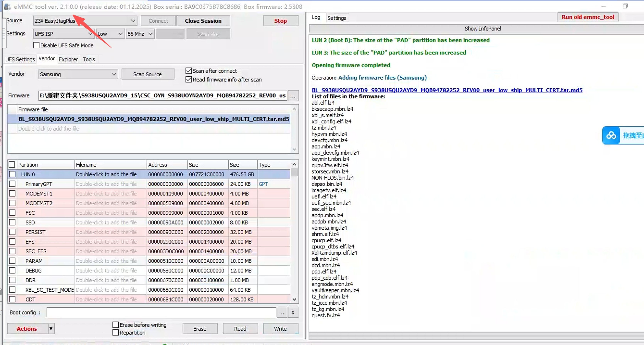Click the Boot config browse ellipsis button

(282, 313)
